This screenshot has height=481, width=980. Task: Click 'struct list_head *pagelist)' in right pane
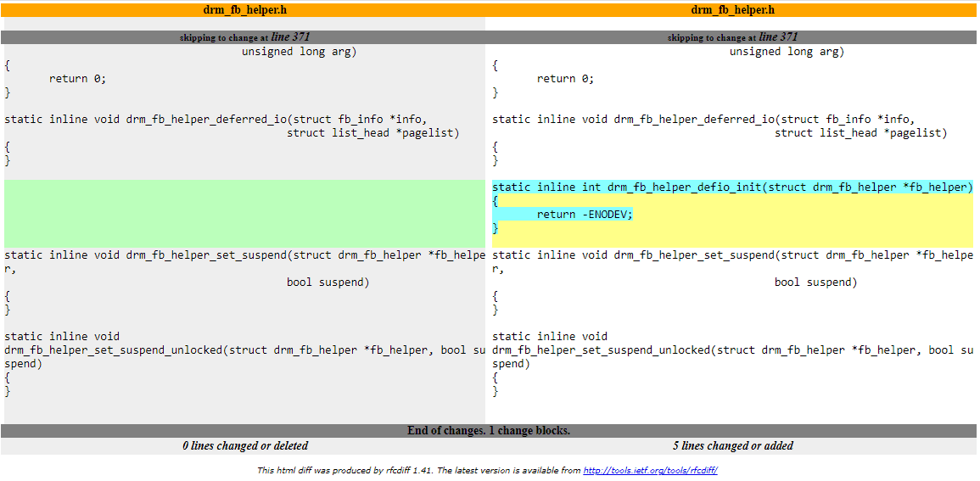[860, 133]
